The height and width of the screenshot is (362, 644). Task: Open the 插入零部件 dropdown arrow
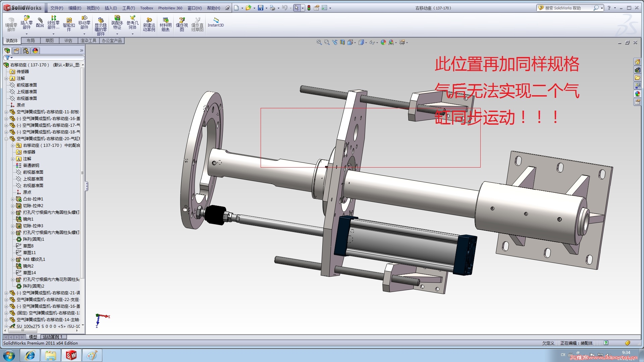coord(26,34)
